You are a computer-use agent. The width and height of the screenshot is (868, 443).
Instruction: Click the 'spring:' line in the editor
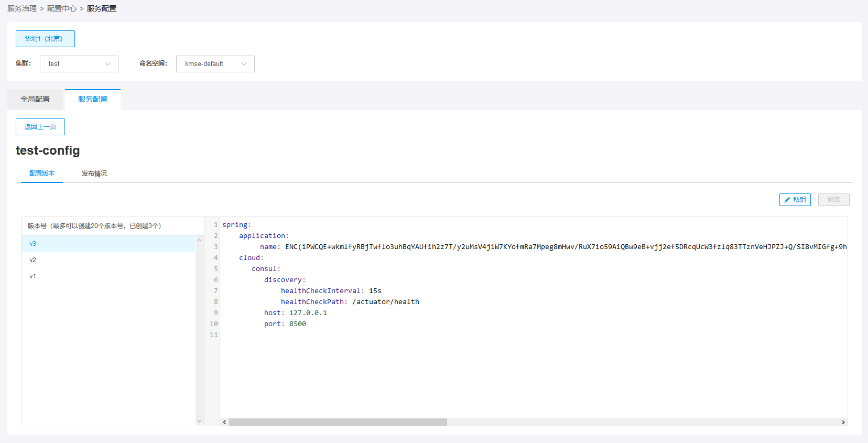coord(237,225)
